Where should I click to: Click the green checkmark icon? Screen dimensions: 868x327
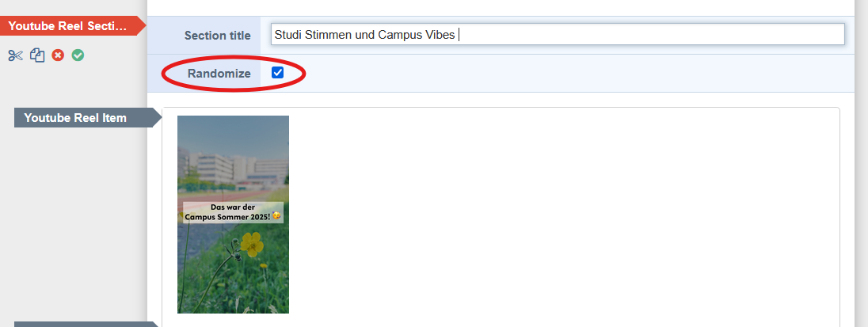coord(78,55)
